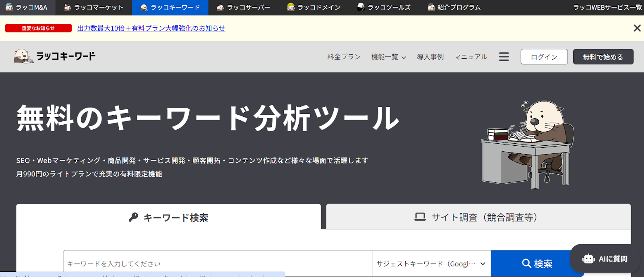The height and width of the screenshot is (277, 644).
Task: Focus the キーワードを入力してください input field
Action: click(218, 263)
